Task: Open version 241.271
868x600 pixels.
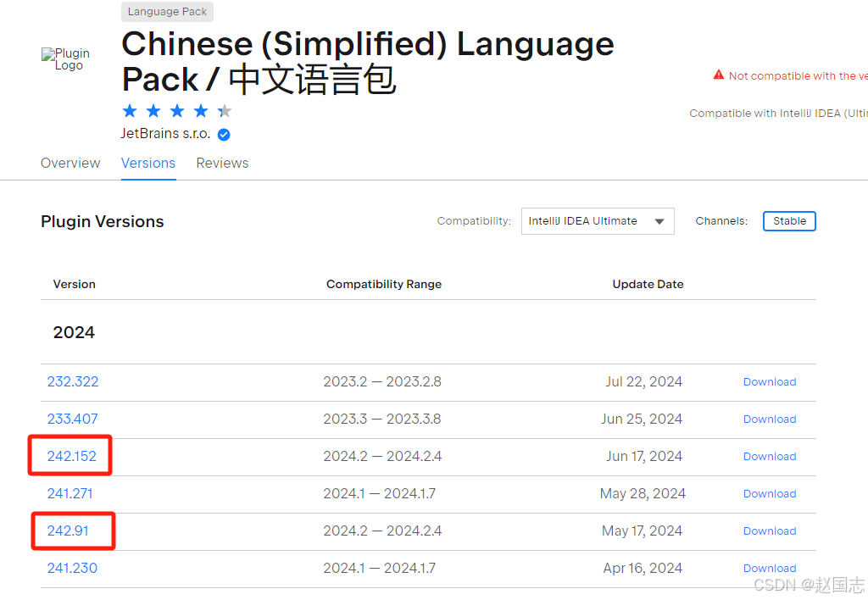Action: coord(70,493)
